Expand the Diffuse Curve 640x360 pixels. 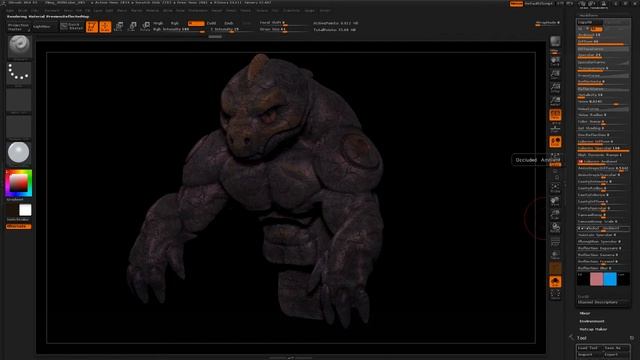pyautogui.click(x=603, y=49)
